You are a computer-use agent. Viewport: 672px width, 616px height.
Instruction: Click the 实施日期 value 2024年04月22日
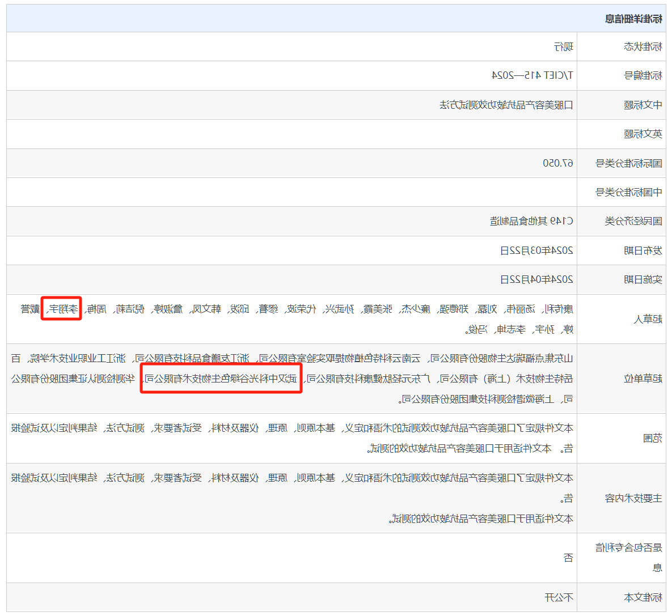pyautogui.click(x=536, y=280)
